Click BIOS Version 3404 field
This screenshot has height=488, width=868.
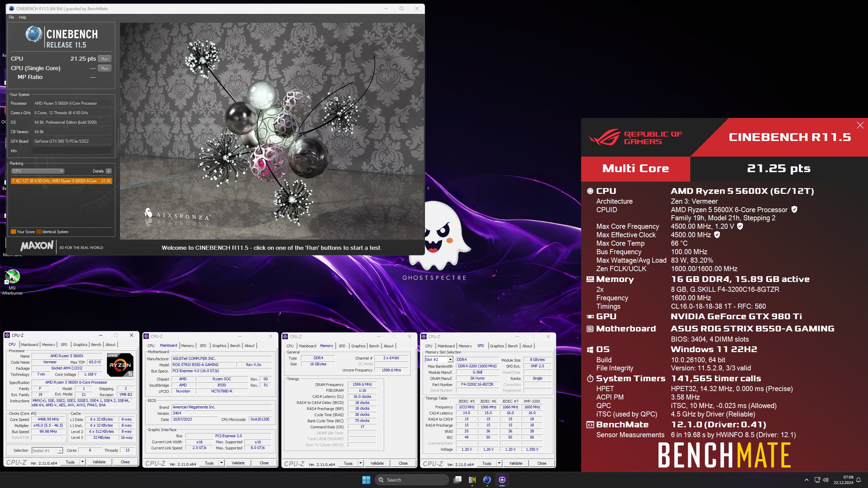221,413
